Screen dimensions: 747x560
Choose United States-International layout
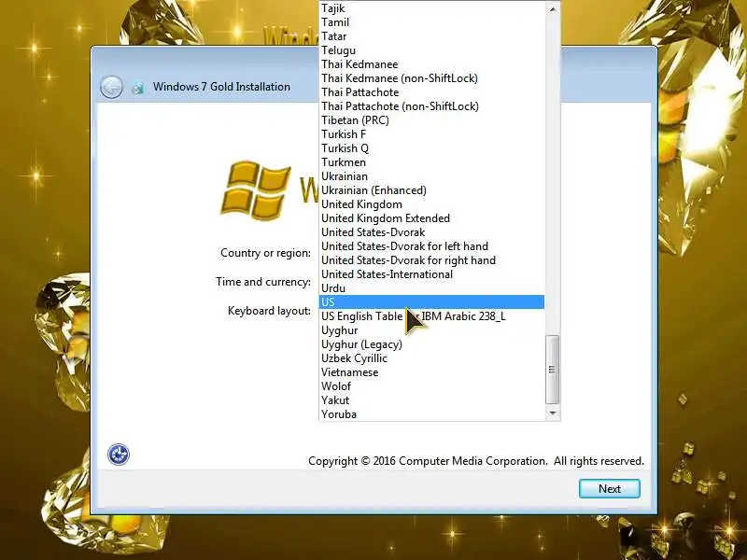431,274
